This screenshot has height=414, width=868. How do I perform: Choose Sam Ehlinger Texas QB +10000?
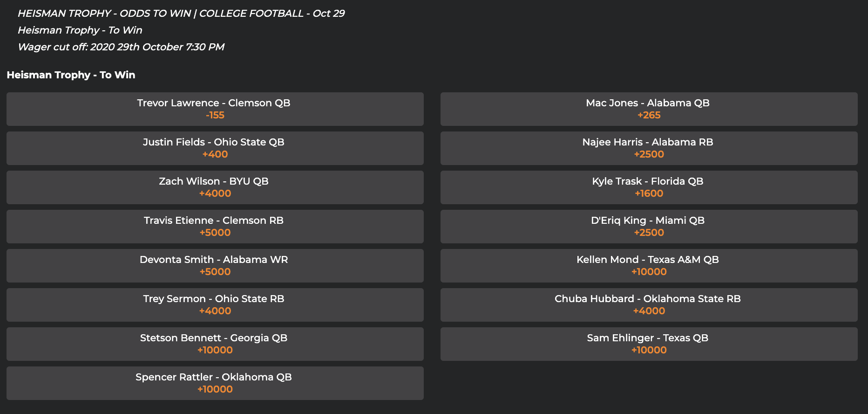[649, 344]
